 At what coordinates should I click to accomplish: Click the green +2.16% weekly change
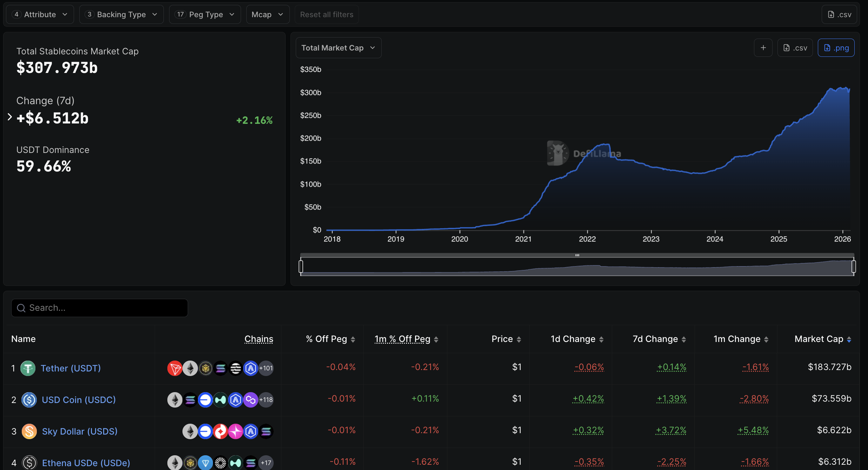point(254,120)
